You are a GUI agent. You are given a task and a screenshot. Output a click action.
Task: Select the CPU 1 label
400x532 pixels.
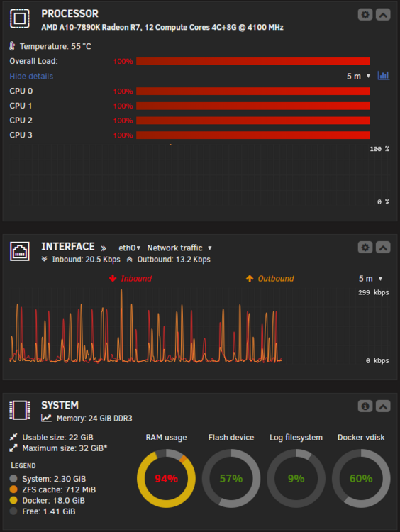[x=21, y=106]
